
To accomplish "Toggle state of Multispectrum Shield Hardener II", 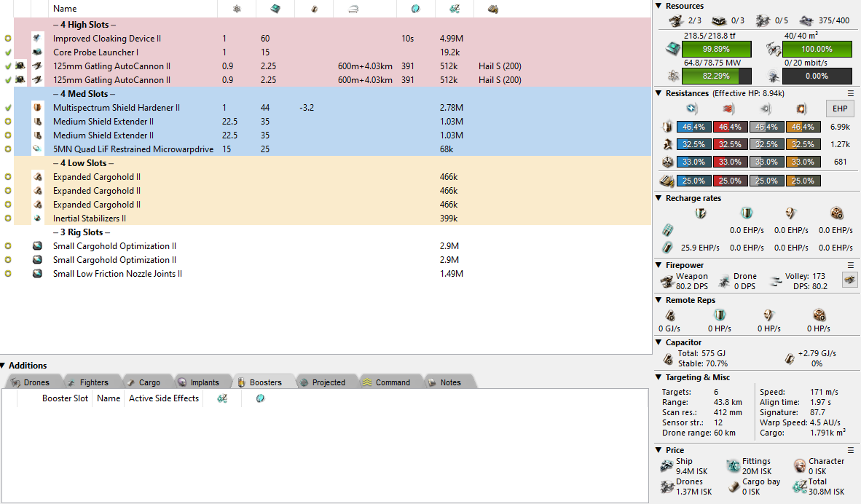I will (x=8, y=108).
